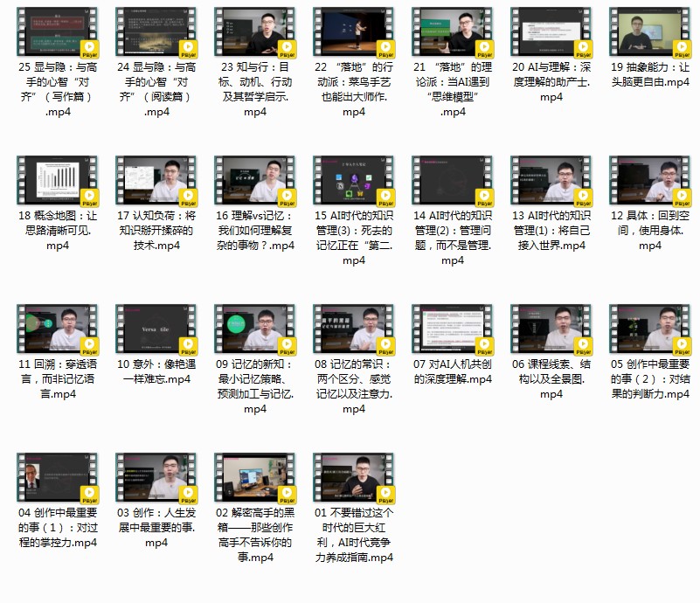This screenshot has height=603, width=700.
Task: Click file name "02 解密高手的黑箱"
Action: tap(255, 535)
